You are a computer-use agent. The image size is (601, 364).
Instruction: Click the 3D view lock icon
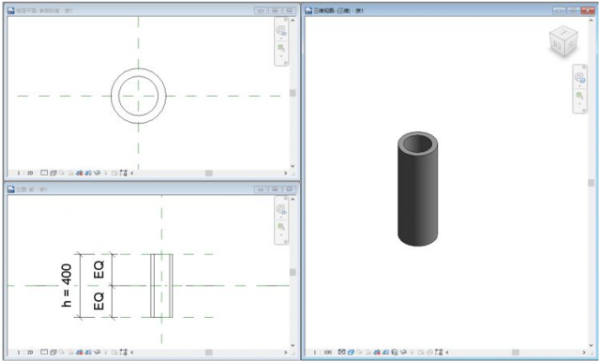[x=394, y=351]
